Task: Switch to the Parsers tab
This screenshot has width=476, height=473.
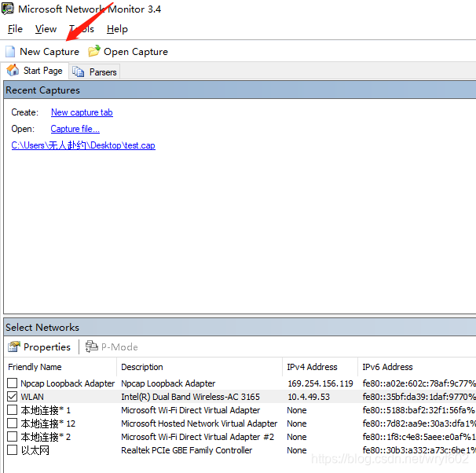Action: (94, 72)
